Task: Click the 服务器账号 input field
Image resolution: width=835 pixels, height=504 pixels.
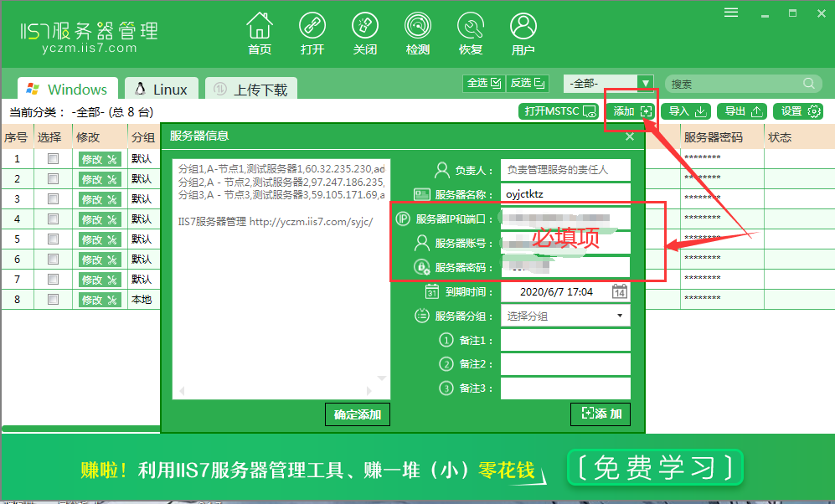Action: click(x=565, y=244)
